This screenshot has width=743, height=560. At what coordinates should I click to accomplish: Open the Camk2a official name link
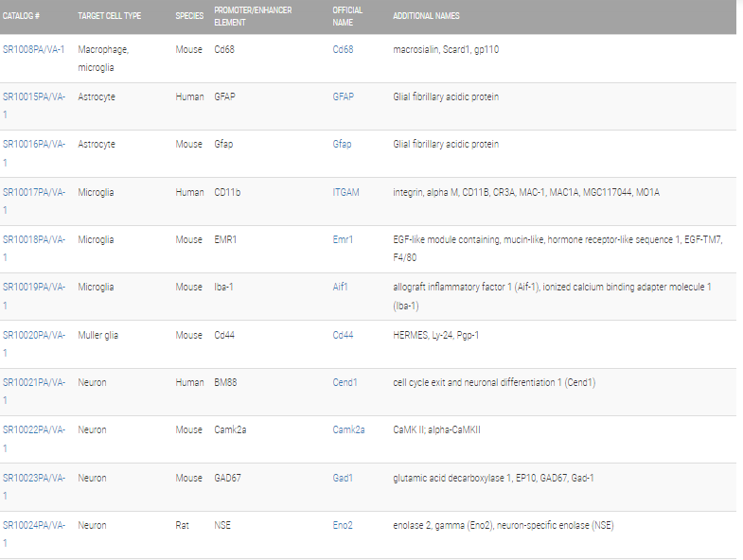(348, 430)
